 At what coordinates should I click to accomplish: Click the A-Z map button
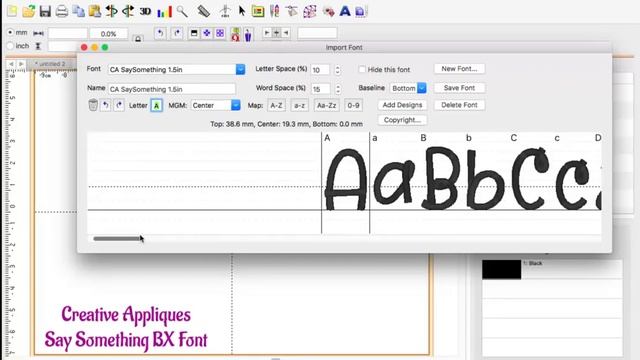[276, 105]
